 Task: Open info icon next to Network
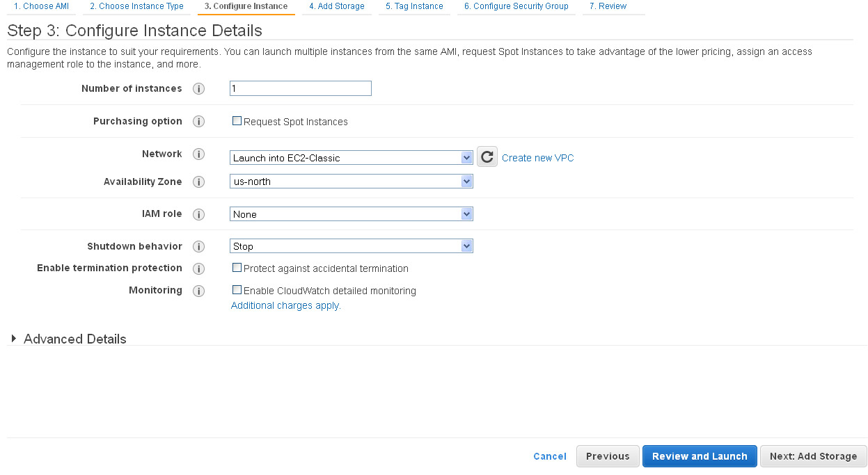click(198, 154)
